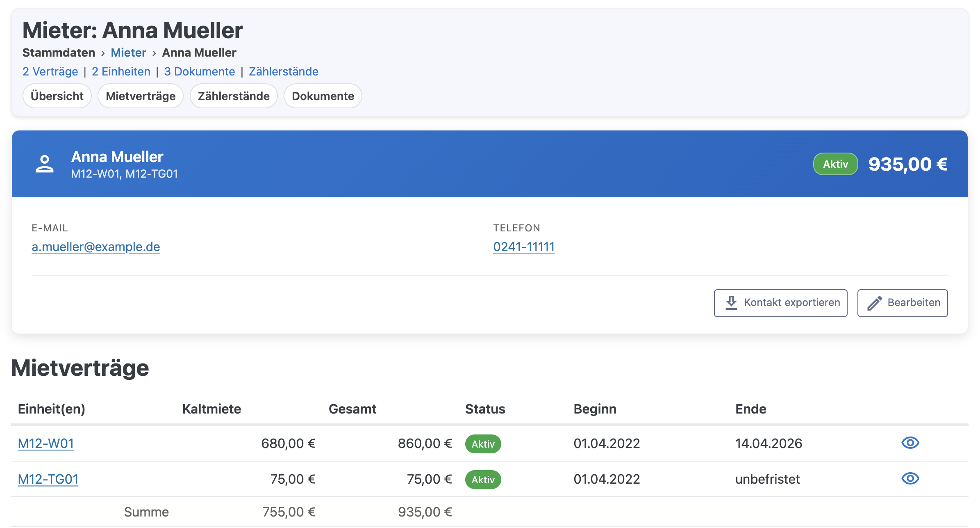Open the 2 Verträge link
This screenshot has width=980, height=528.
pyautogui.click(x=50, y=71)
